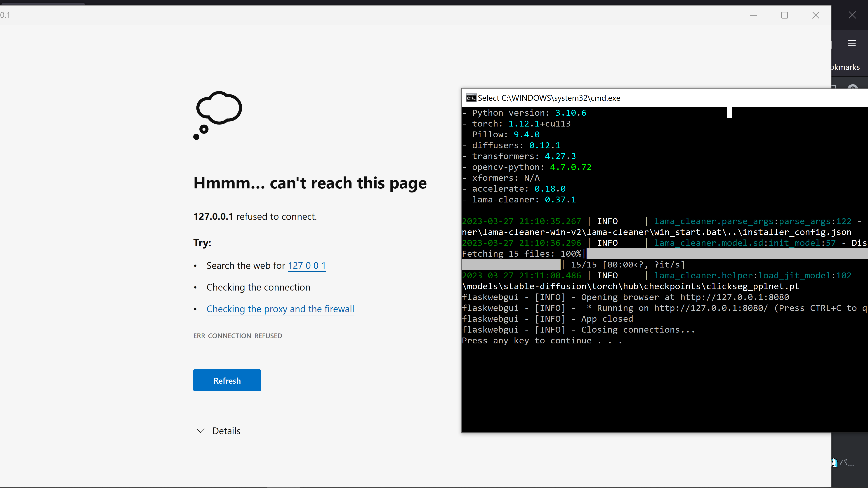Click 'Opening browser at http://127.0.0.1:8080' line
The height and width of the screenshot is (488, 868).
(625, 297)
